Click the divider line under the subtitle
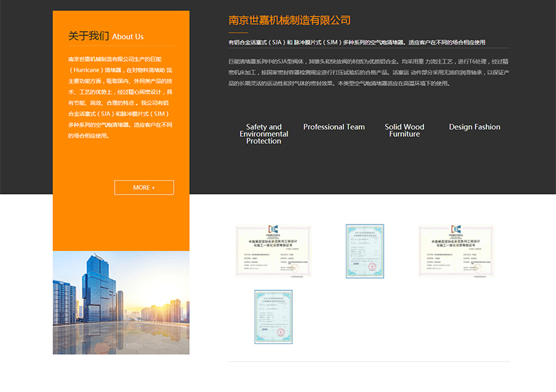The image size is (556, 392). pyautogui.click(x=369, y=49)
